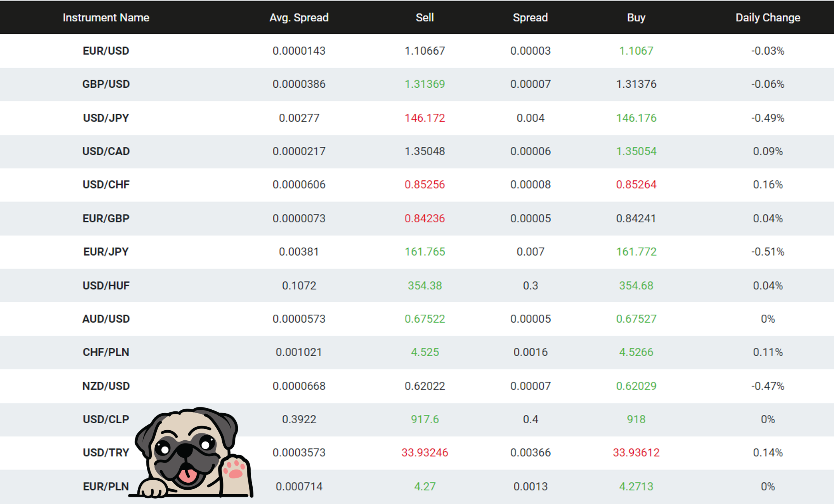
Task: Click the Daily Change column header
Action: [x=768, y=17]
